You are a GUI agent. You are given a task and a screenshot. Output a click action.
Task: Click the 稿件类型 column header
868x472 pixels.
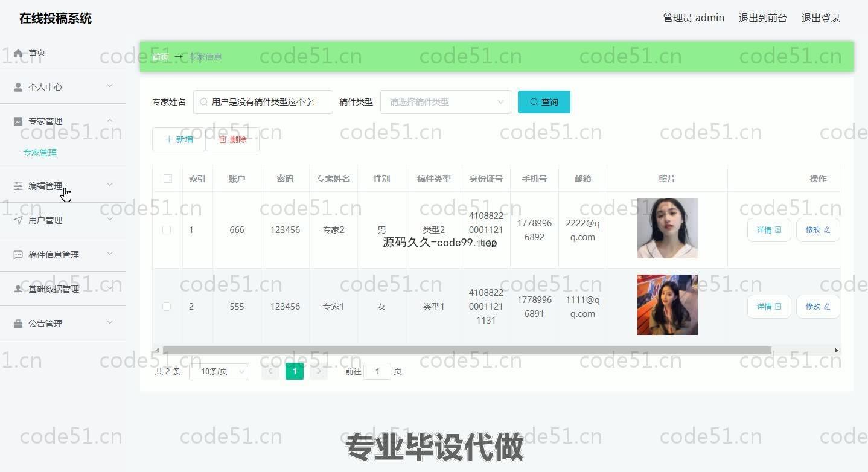pyautogui.click(x=433, y=179)
